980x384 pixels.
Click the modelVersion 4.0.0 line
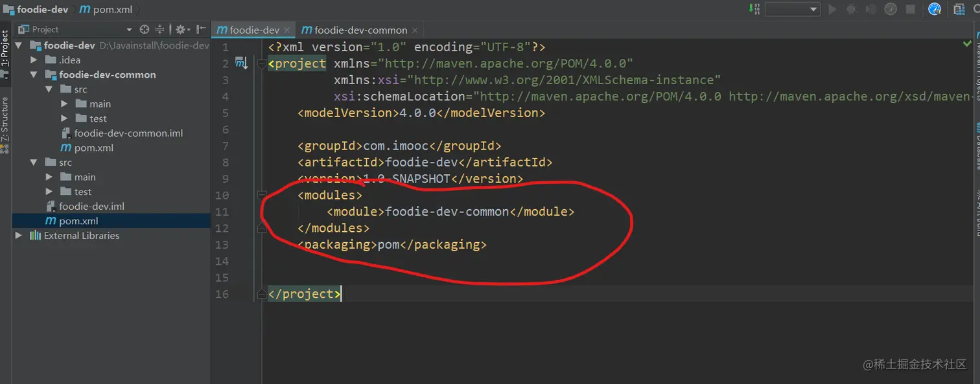coord(421,113)
